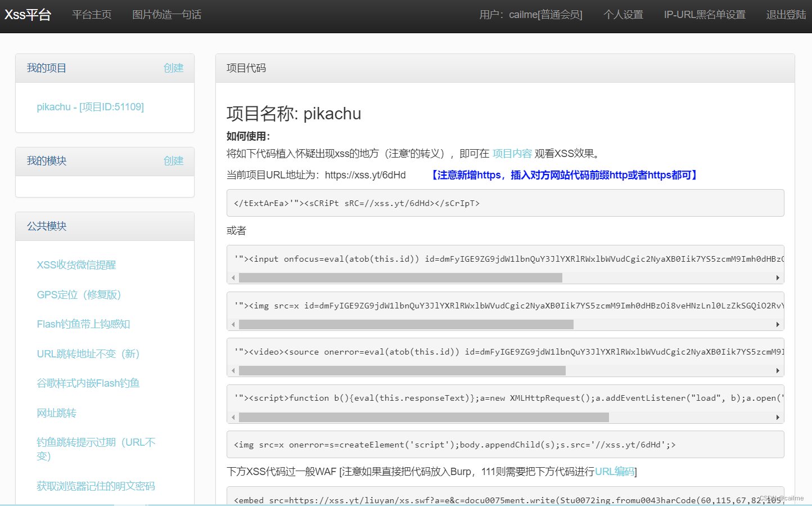Click 项目内容 link in instructions

(x=512, y=154)
